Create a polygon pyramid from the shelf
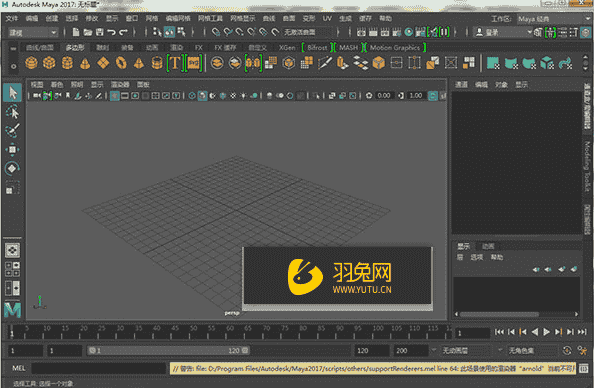Image resolution: width=594 pixels, height=388 pixels. 139,63
